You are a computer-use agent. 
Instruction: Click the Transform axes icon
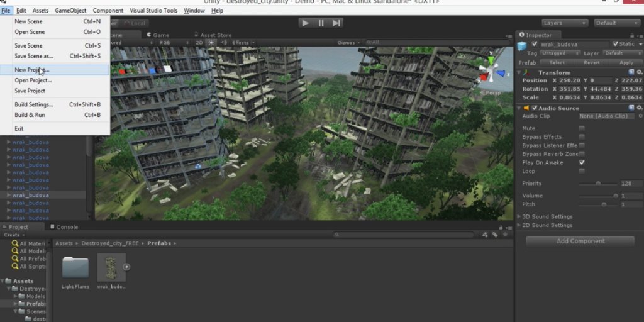pyautogui.click(x=526, y=73)
